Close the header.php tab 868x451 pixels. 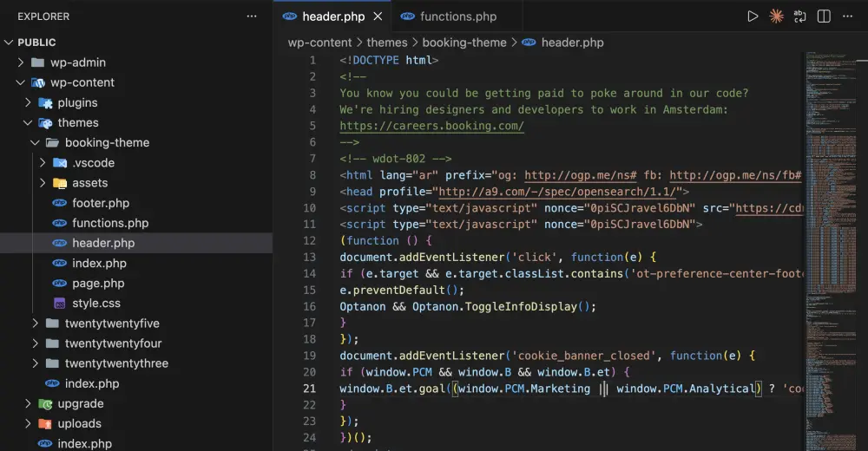pyautogui.click(x=378, y=16)
